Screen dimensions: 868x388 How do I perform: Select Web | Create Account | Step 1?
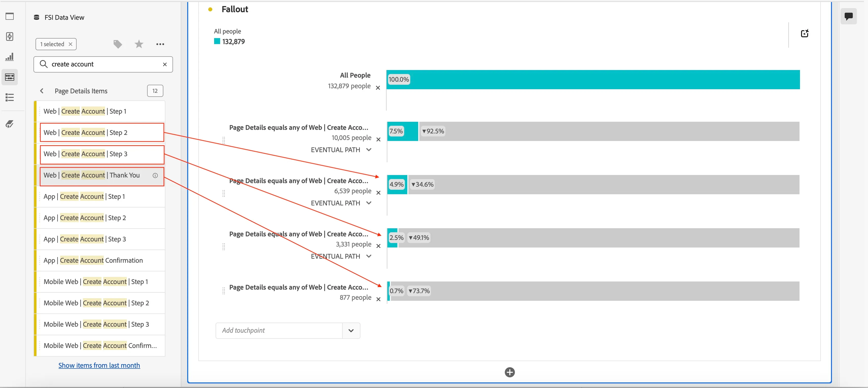[x=100, y=112]
